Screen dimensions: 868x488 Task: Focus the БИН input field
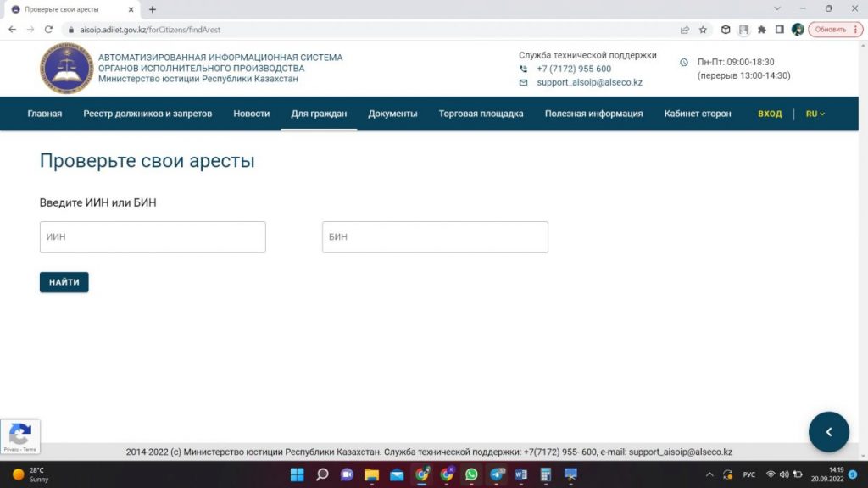435,237
